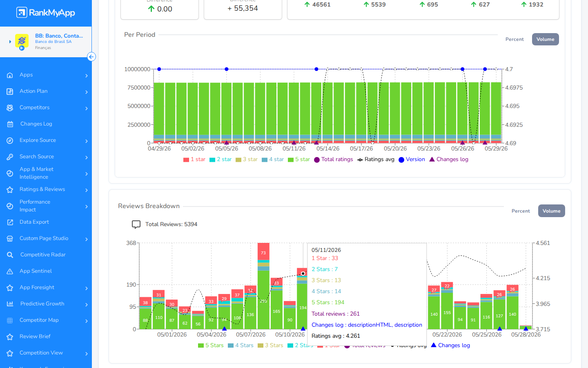Toggle Changes log in Reviews Breakdown legend
Viewport: 588px width, 368px height.
[x=451, y=346]
